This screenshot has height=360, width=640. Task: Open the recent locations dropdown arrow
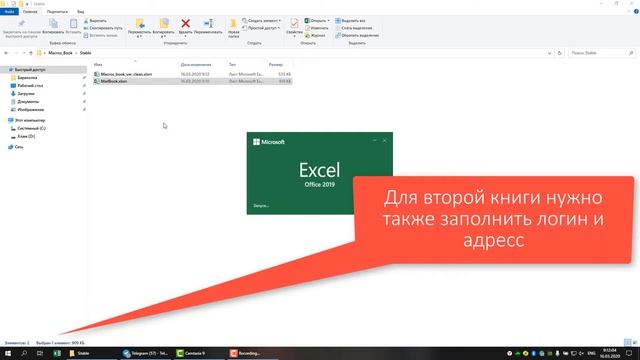coord(24,53)
